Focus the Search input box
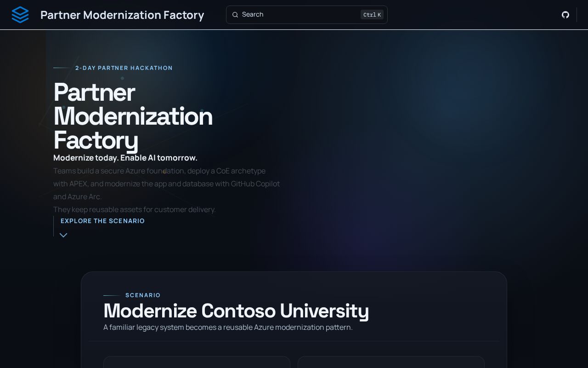This screenshot has width=588, height=368. [x=307, y=15]
